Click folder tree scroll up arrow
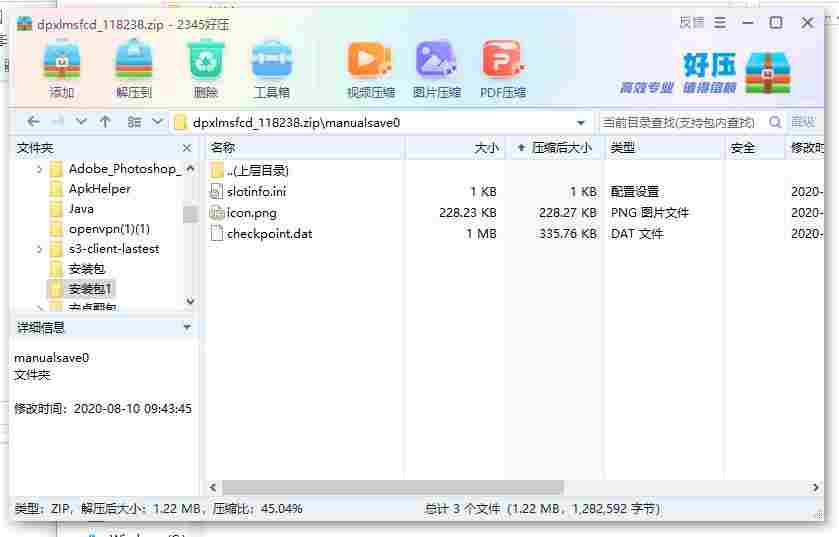 190,168
